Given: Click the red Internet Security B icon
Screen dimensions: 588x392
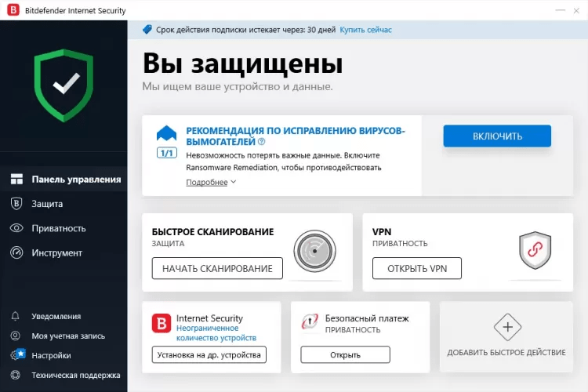Looking at the screenshot, I should (x=162, y=324).
